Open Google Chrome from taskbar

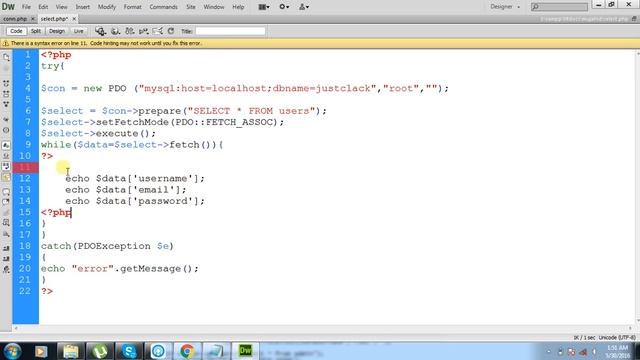click(x=187, y=351)
